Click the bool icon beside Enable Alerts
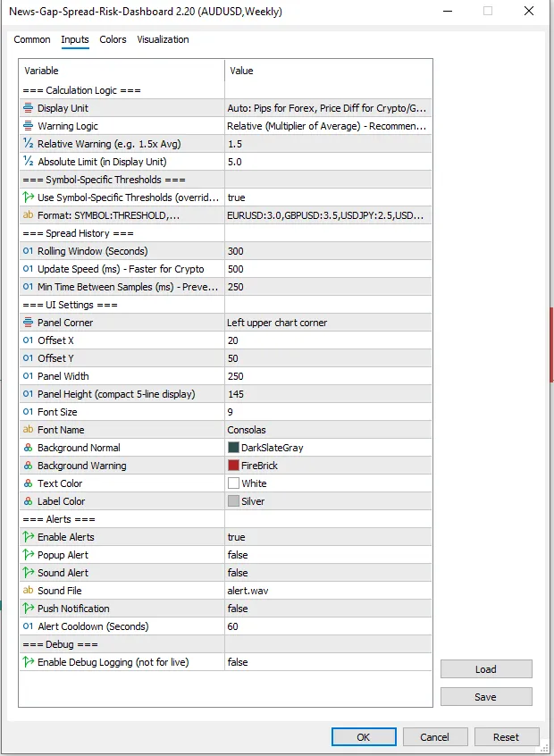This screenshot has height=756, width=554. click(28, 537)
